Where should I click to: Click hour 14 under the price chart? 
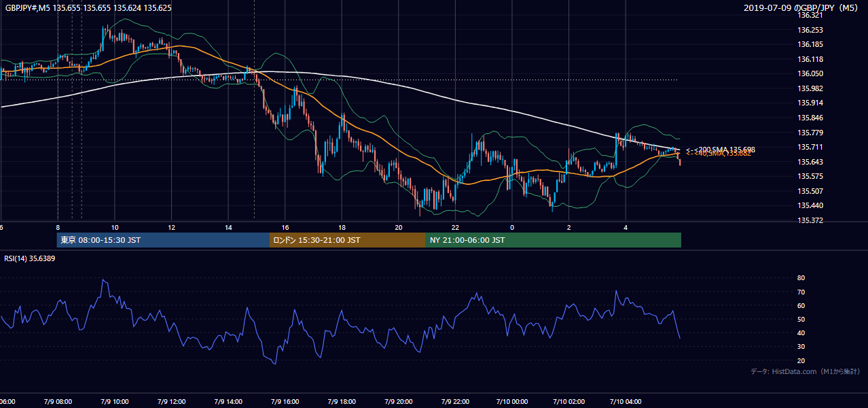[228, 227]
